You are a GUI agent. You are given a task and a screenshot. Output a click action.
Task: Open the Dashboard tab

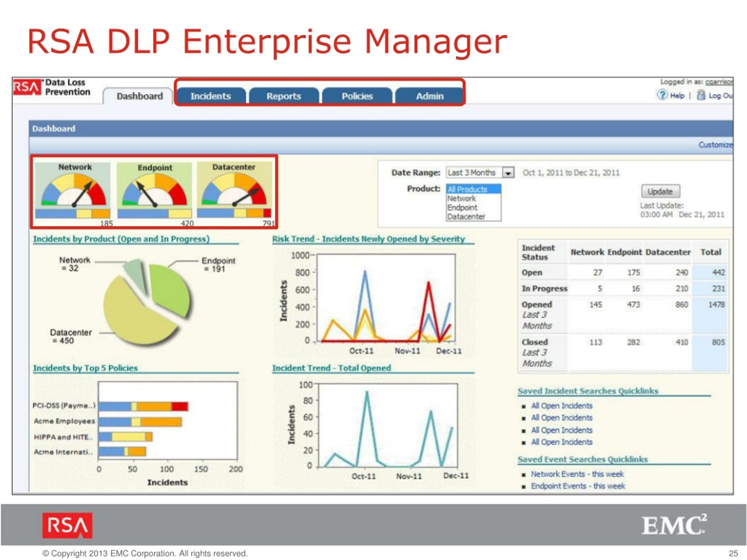tap(139, 96)
